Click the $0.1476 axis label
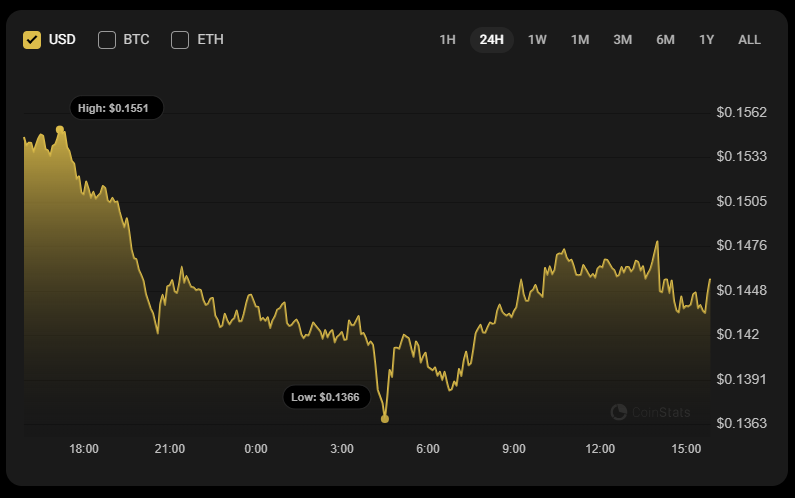Screen dimensions: 795x498 click(x=741, y=245)
